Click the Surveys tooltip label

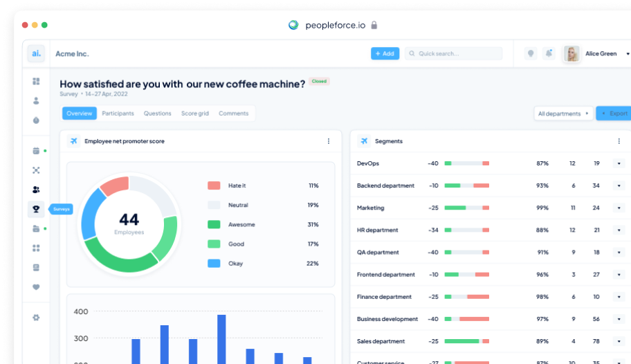click(x=62, y=209)
